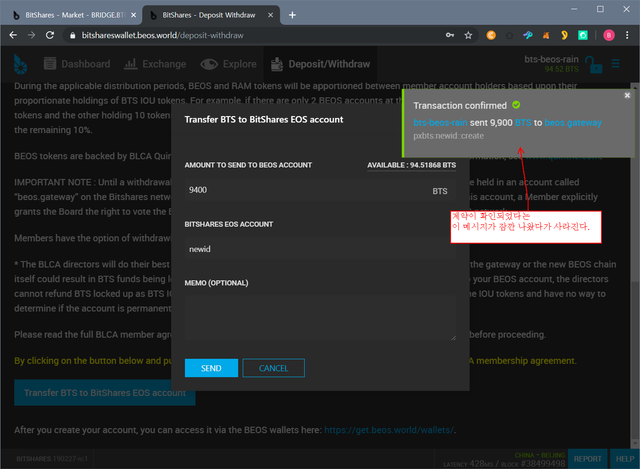Click block number #38499498 in footer

pos(543,464)
